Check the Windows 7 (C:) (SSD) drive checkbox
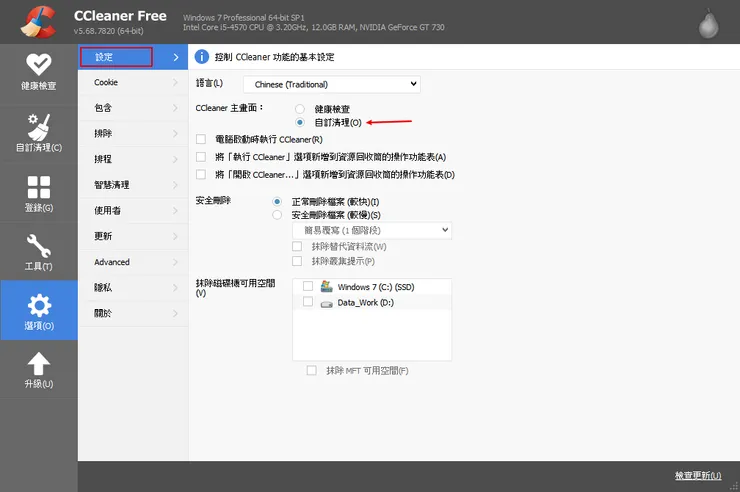This screenshot has height=492, width=740. [308, 286]
